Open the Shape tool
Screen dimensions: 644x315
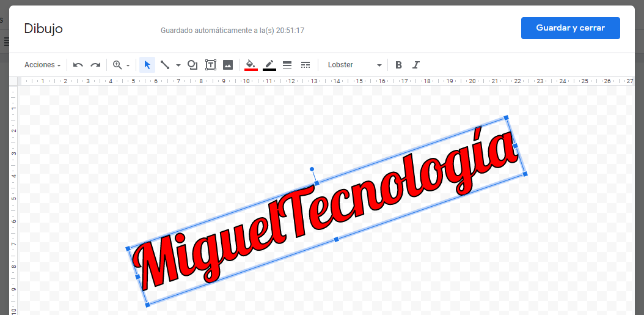click(x=192, y=65)
